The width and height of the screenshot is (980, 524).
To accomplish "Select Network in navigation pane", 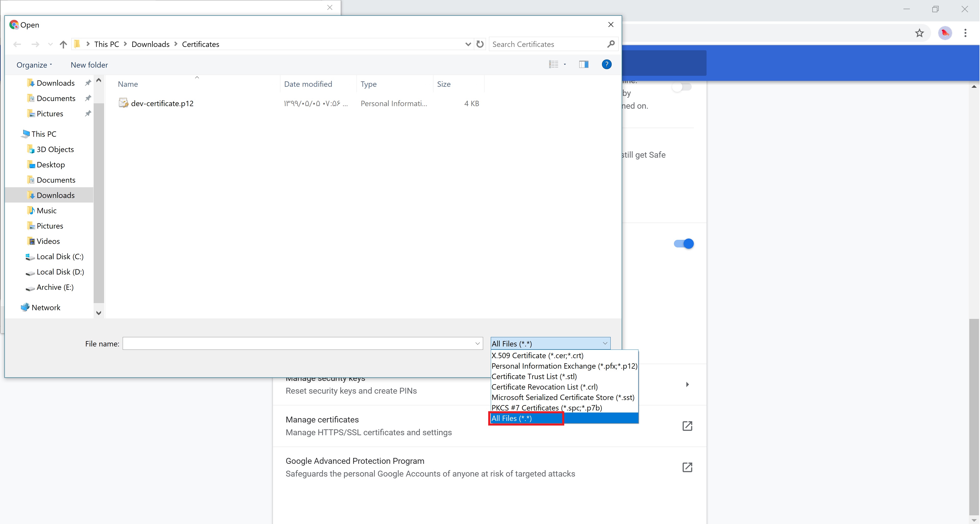I will point(45,307).
